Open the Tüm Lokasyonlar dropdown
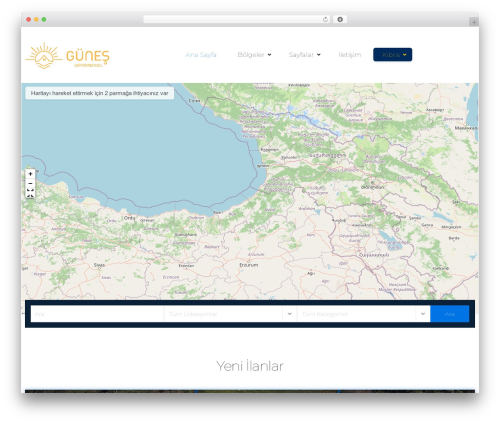Screen dimensions: 500x423 click(230, 314)
